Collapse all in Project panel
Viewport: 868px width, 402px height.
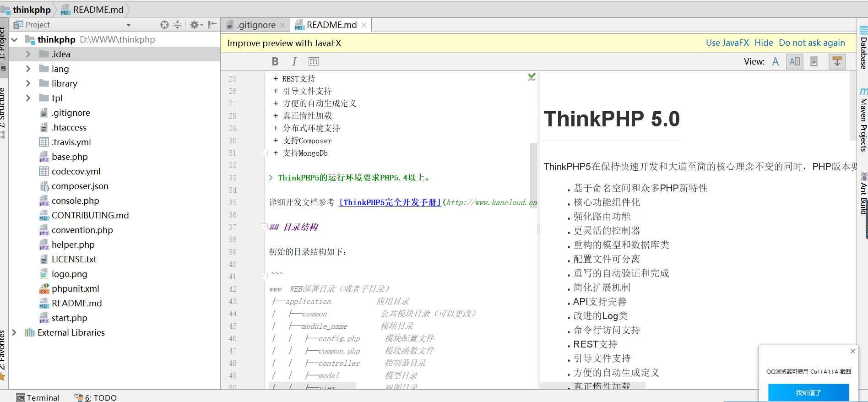click(x=178, y=25)
